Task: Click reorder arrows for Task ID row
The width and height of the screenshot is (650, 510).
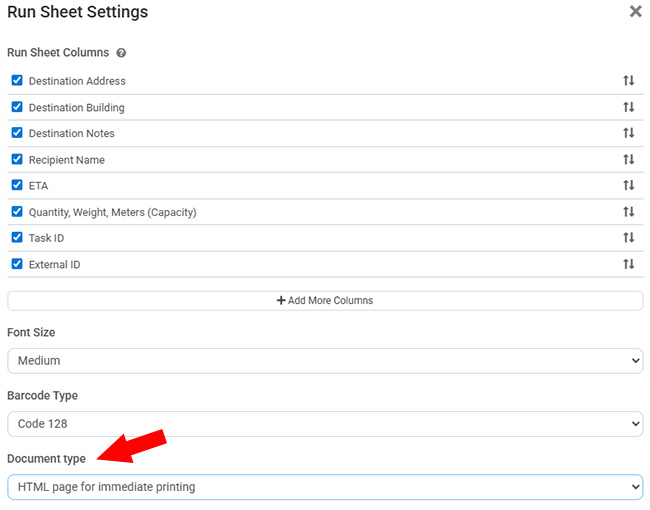Action: pyautogui.click(x=629, y=238)
